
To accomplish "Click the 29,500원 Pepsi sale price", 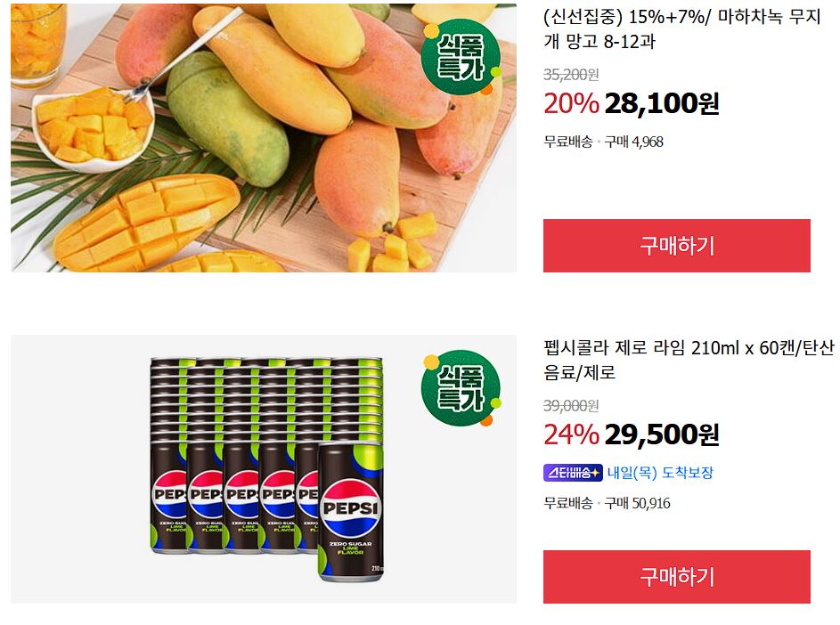I will point(662,434).
